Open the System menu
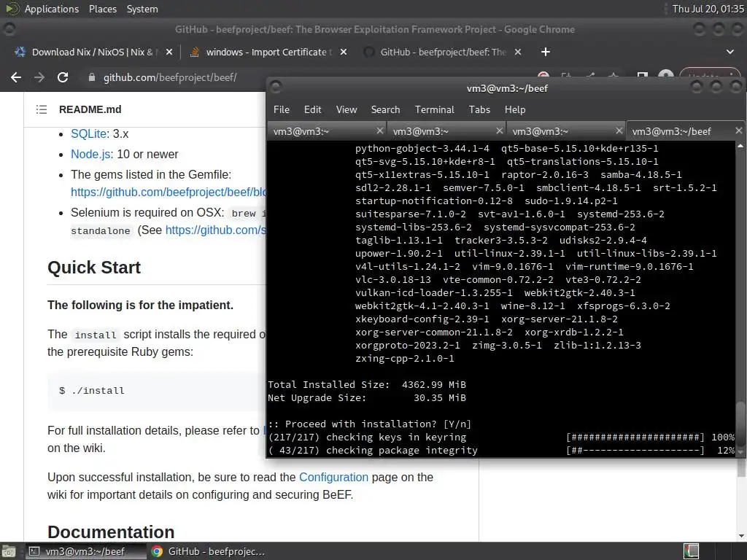Viewport: 747px width, 560px height. 142,9
